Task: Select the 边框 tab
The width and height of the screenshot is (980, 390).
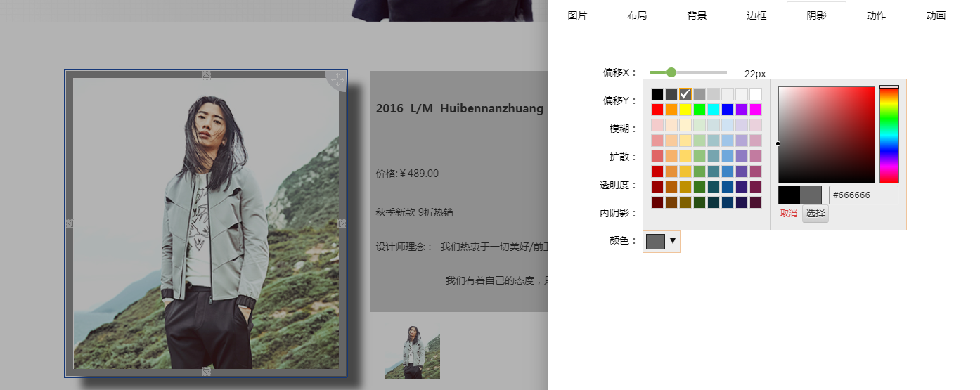Action: tap(756, 15)
